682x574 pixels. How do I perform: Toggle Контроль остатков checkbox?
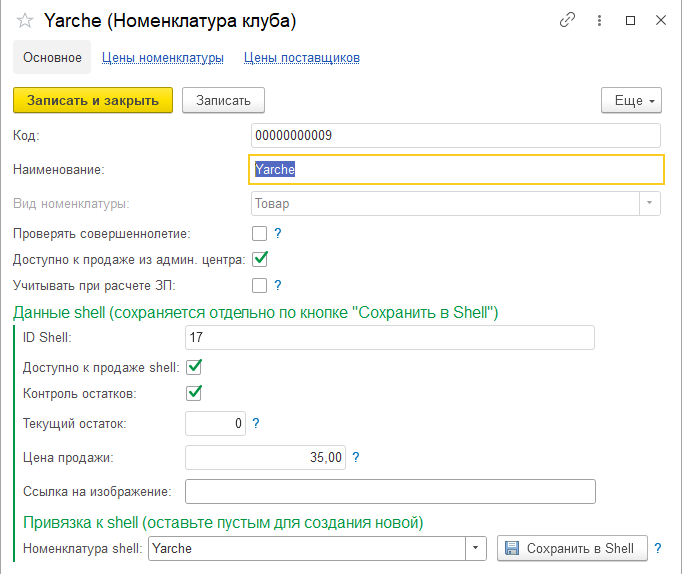pos(194,392)
